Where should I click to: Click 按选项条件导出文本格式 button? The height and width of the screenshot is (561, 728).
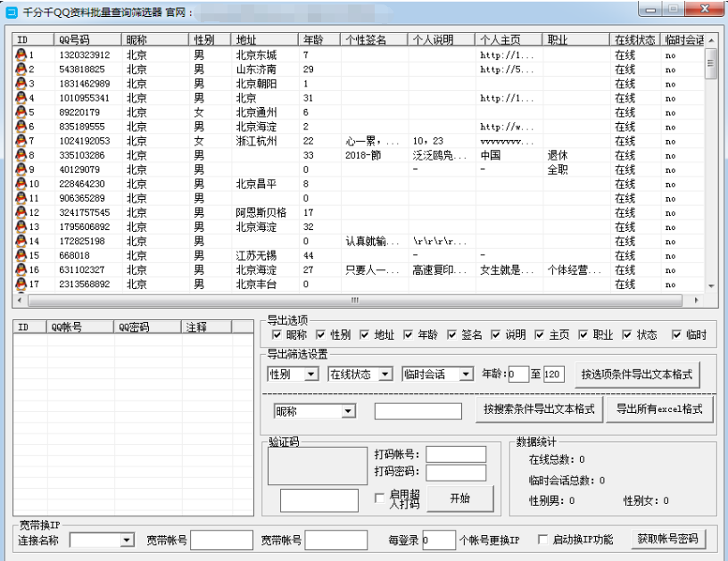(x=636, y=375)
